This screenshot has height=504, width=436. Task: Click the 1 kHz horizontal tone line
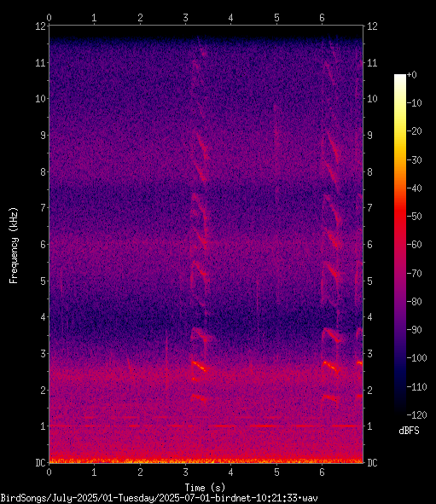[x=206, y=426]
